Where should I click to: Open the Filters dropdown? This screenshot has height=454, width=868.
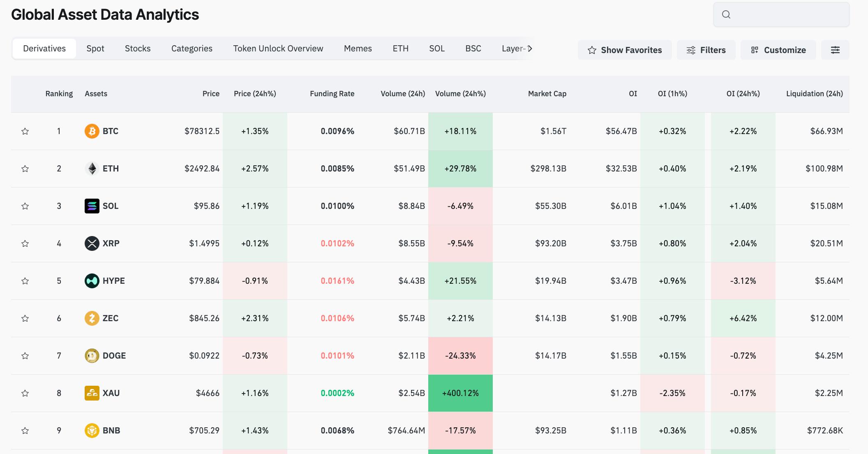click(706, 50)
